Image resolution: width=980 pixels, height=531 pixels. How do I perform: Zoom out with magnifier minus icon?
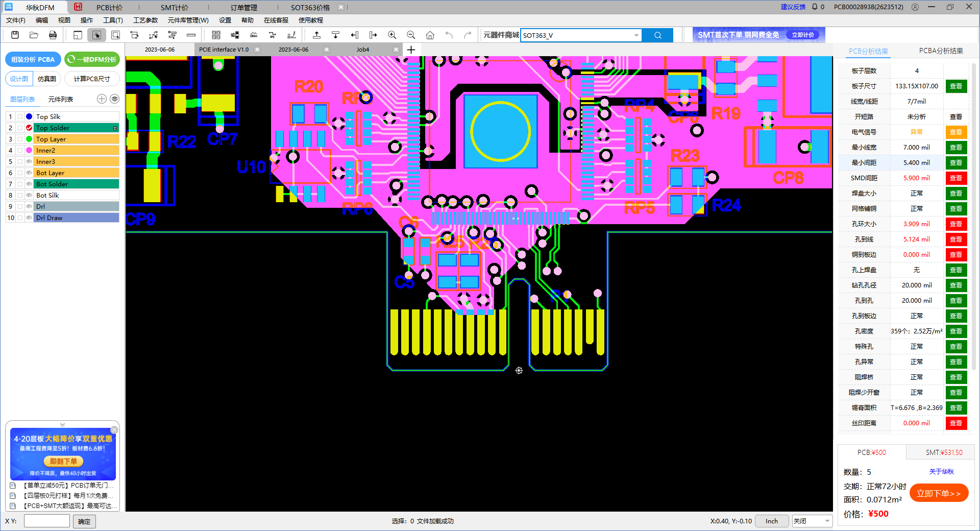pos(411,35)
